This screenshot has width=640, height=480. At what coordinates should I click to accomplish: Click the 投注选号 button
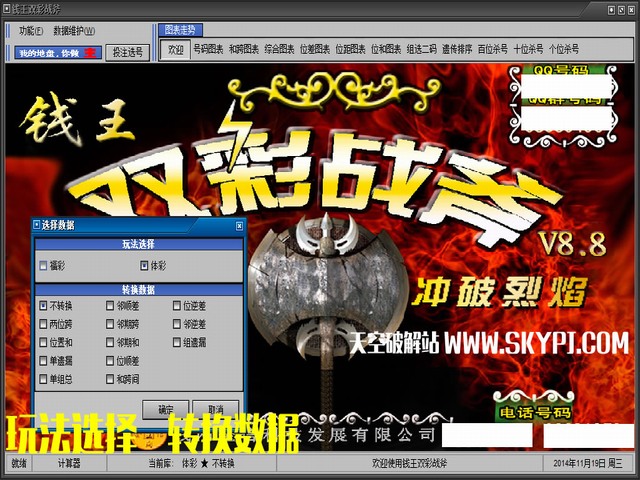pos(127,51)
